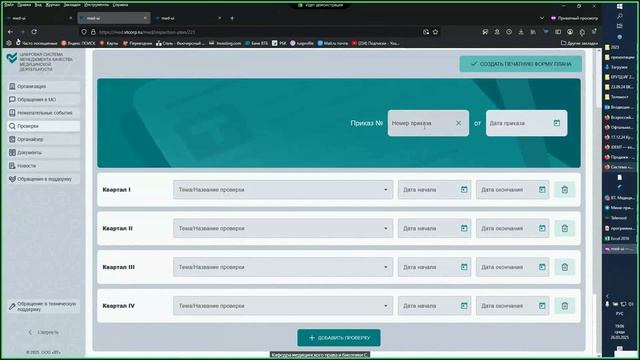Screen dimensions: 640x360
Task: Bookmark this page with the star icon
Action: [x=436, y=32]
